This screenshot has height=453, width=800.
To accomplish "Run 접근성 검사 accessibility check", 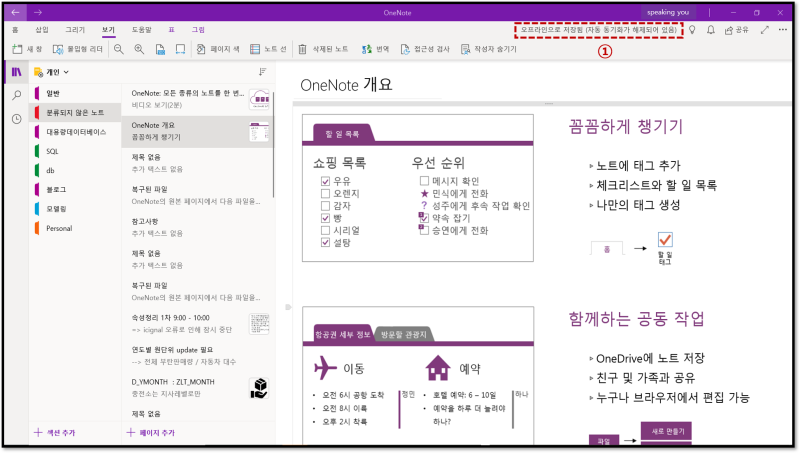I will pos(425,49).
